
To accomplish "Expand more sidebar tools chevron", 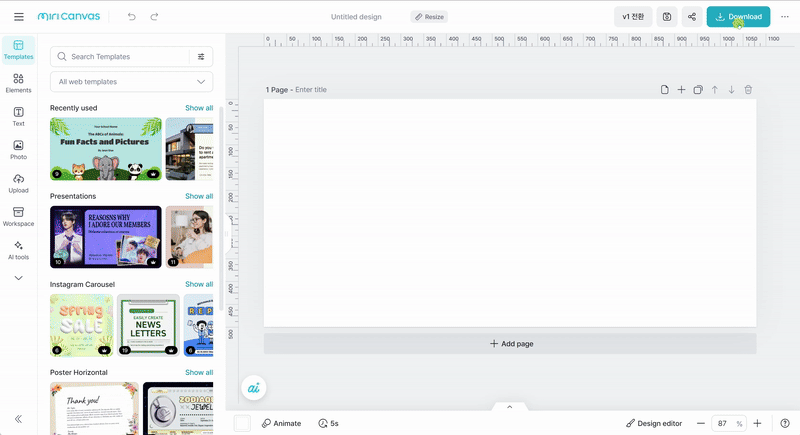I will click(18, 278).
